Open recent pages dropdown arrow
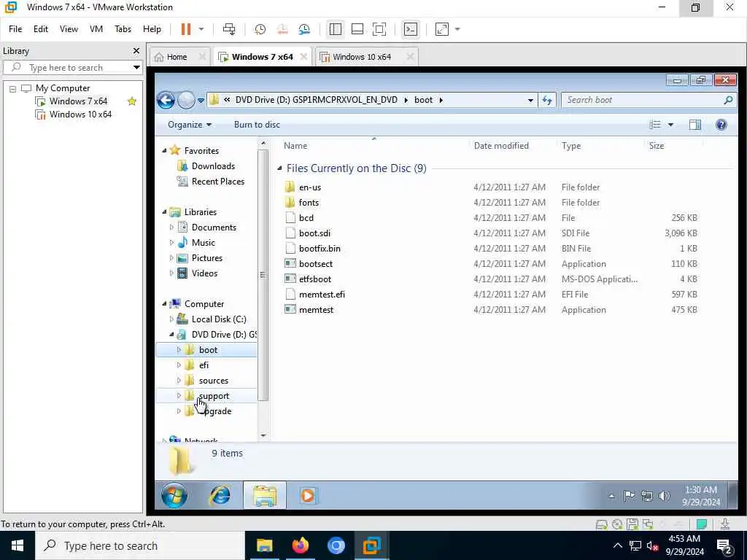 click(201, 100)
